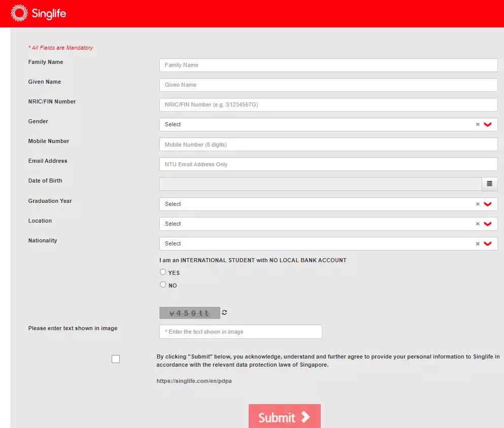
Task: Expand the Location dropdown arrow
Action: pos(488,224)
